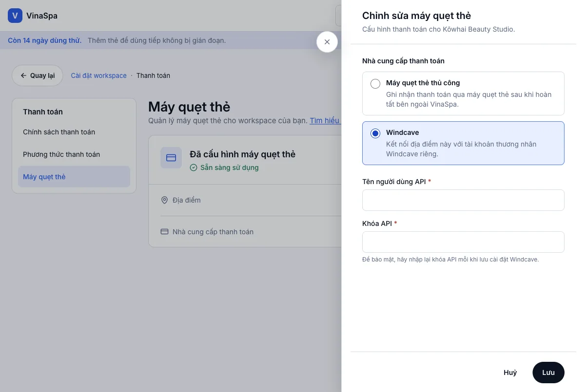The image size is (585, 392).
Task: Click the card icon beside Đã cấu hình máy quẹt thẻ
Action: point(171,158)
